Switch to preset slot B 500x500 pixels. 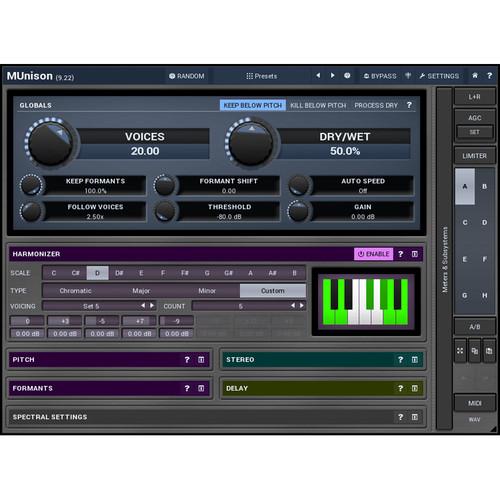pyautogui.click(x=485, y=186)
